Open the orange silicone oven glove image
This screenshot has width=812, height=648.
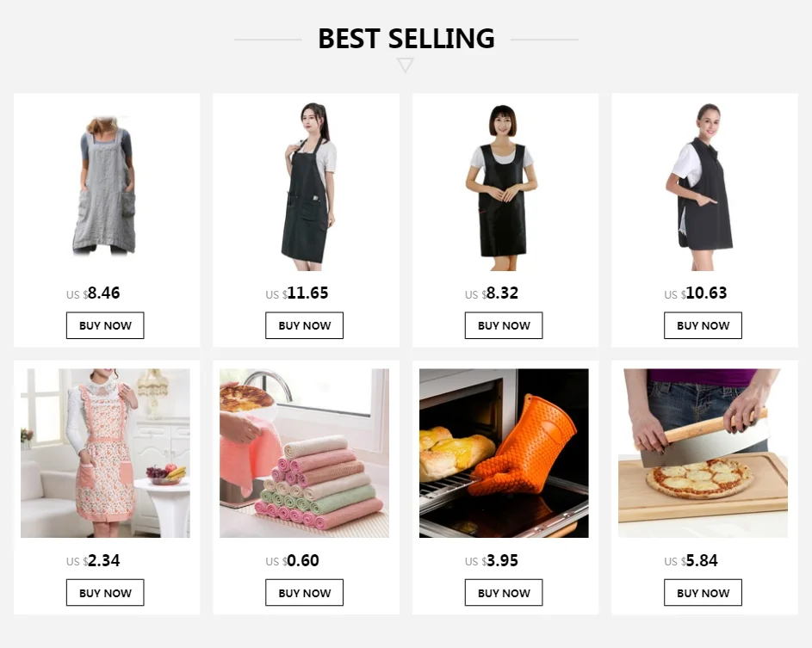504,453
